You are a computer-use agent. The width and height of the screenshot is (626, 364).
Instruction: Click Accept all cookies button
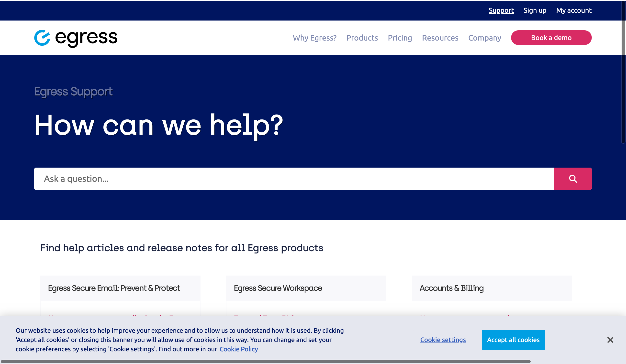tap(513, 340)
